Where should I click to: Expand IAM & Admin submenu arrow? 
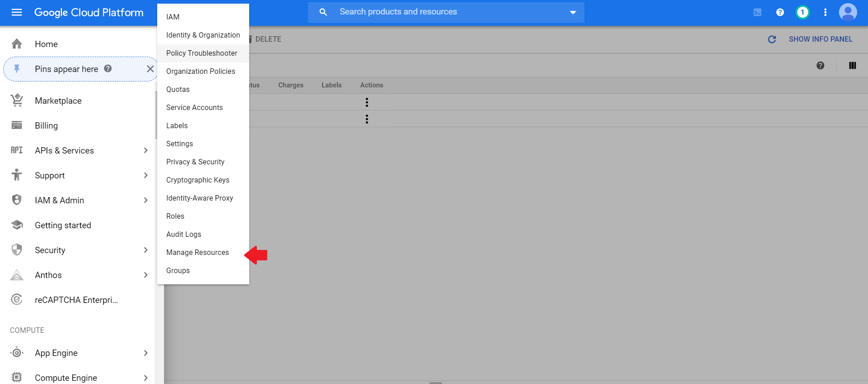(145, 200)
